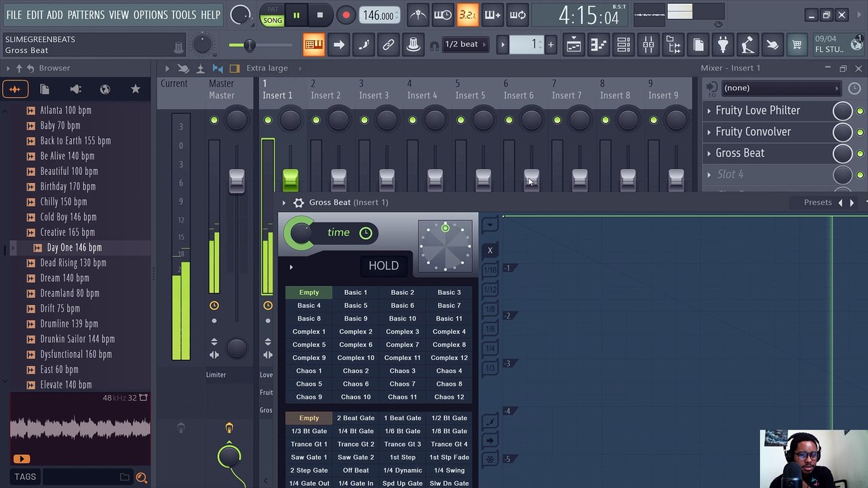Select the Chaos 7 time preset
The image size is (868, 488).
[x=402, y=384]
